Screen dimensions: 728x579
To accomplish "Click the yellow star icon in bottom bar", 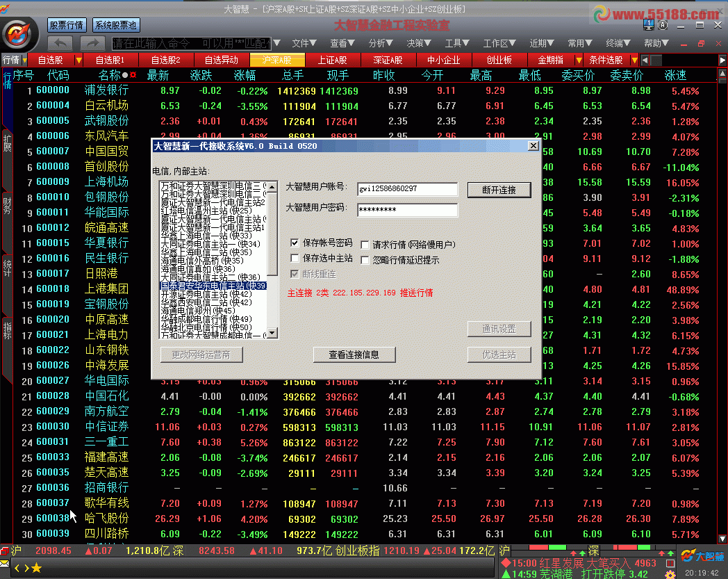I will point(36,568).
